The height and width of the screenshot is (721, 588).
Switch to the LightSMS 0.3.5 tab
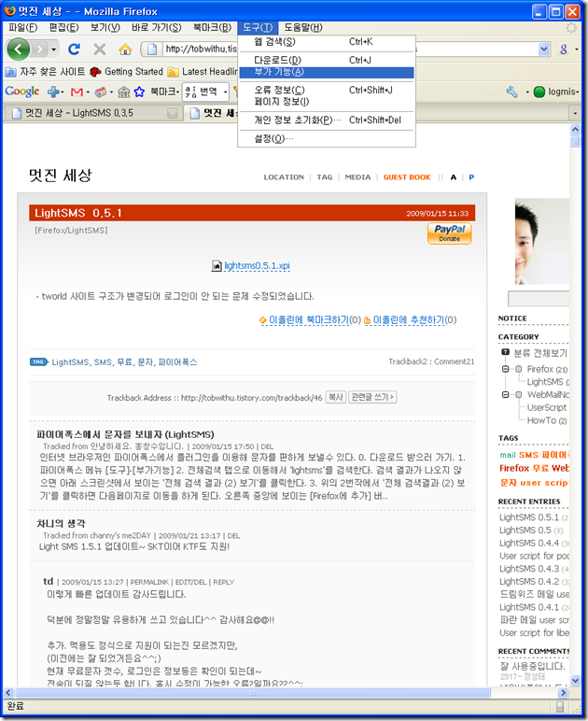(91, 113)
